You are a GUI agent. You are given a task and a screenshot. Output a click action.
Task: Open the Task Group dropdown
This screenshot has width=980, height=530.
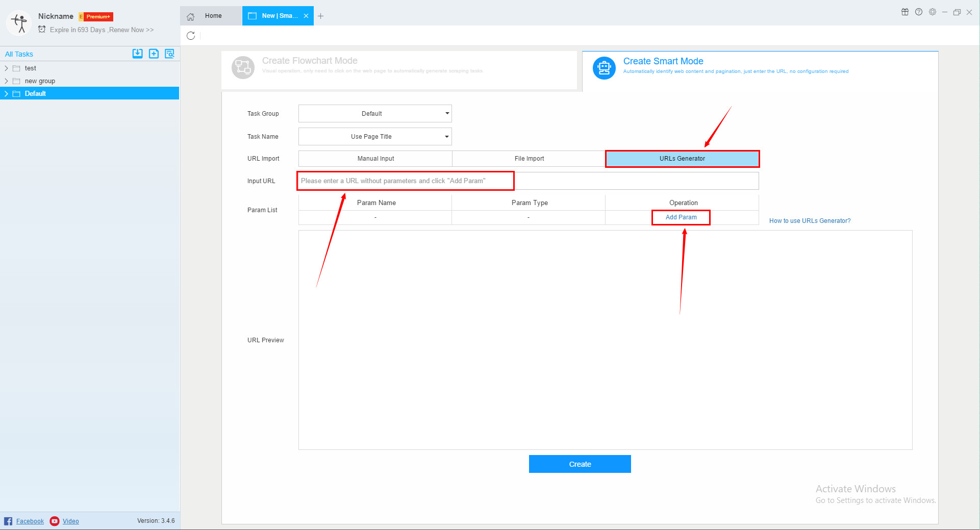coord(375,113)
